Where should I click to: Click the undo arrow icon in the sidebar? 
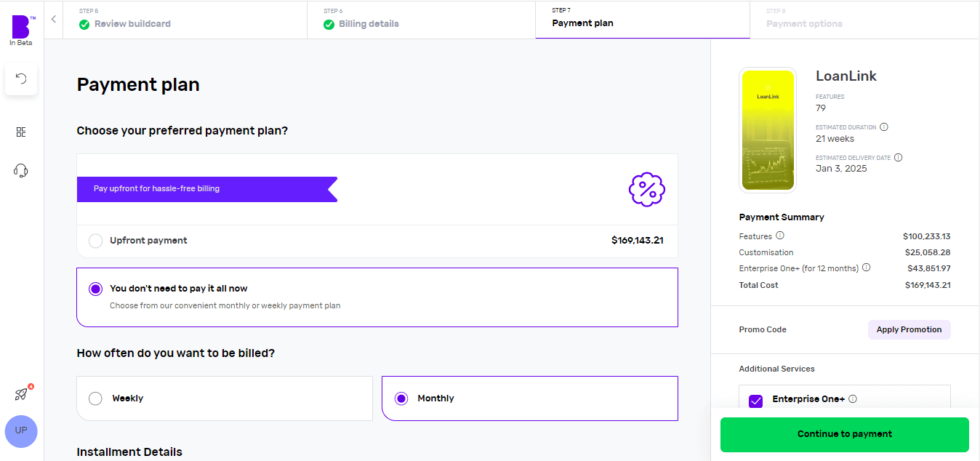tap(21, 79)
